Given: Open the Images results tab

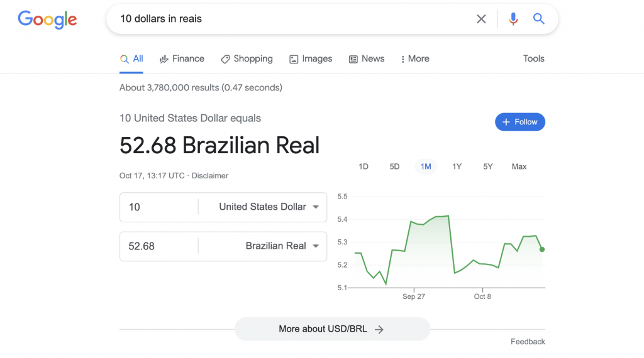Looking at the screenshot, I should click(311, 58).
